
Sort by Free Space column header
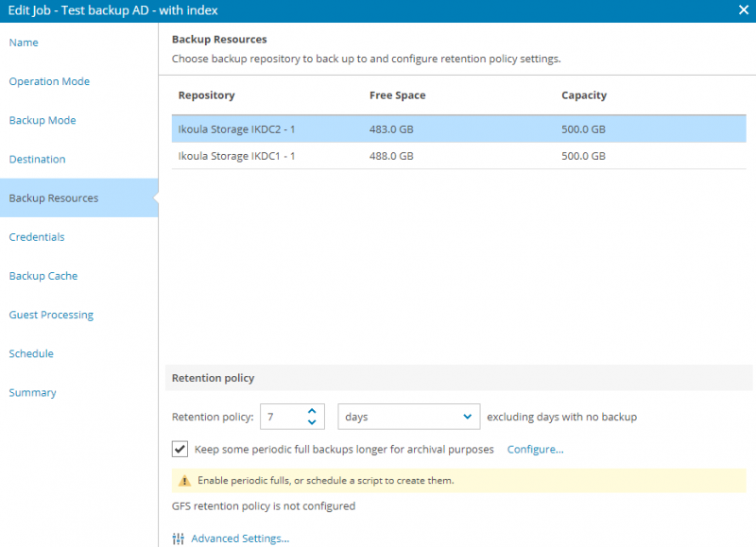click(x=397, y=95)
